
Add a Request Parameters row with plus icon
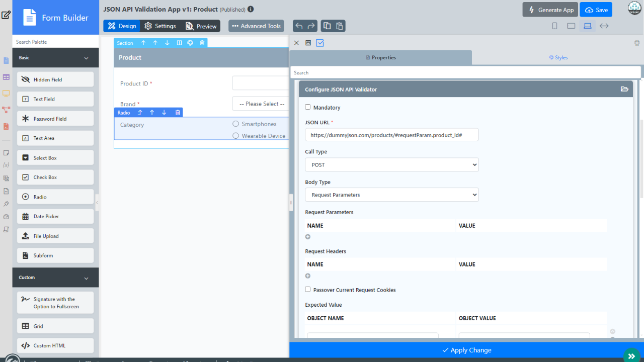[x=308, y=237]
